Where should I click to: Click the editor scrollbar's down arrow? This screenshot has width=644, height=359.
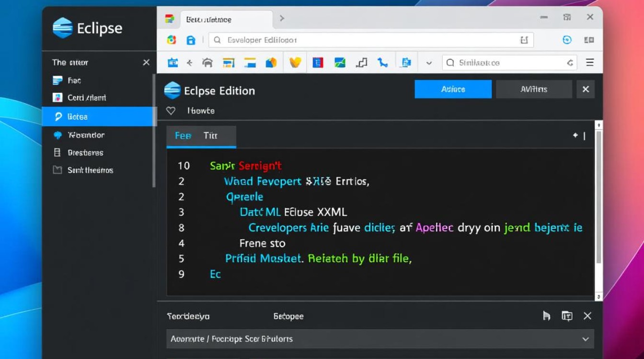(x=598, y=297)
